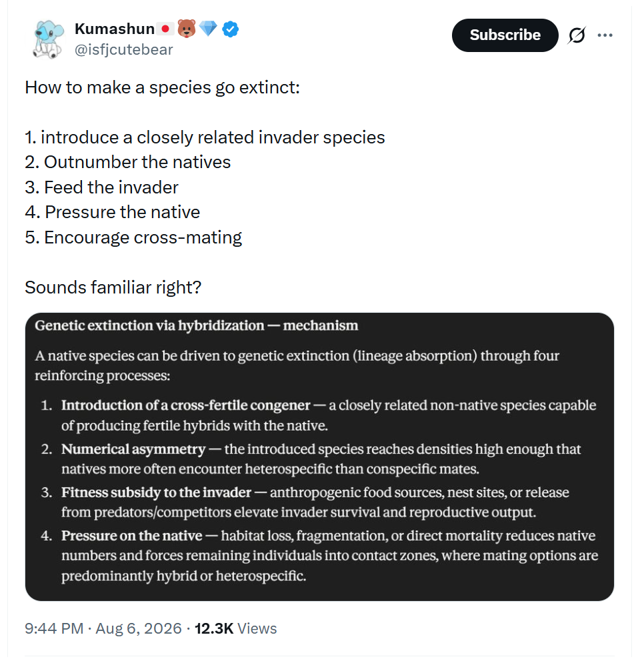Click the blue verified checkmark badge
Viewport: 644px width, 659px height.
tap(230, 29)
